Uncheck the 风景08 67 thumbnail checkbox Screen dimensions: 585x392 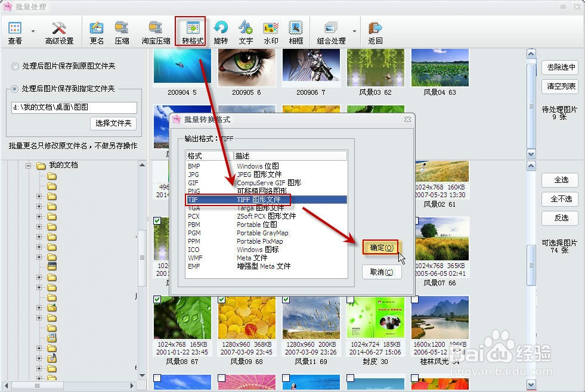coord(157,299)
